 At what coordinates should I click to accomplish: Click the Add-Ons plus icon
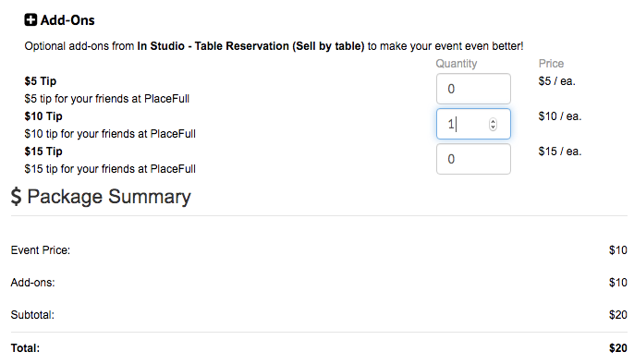click(x=30, y=19)
